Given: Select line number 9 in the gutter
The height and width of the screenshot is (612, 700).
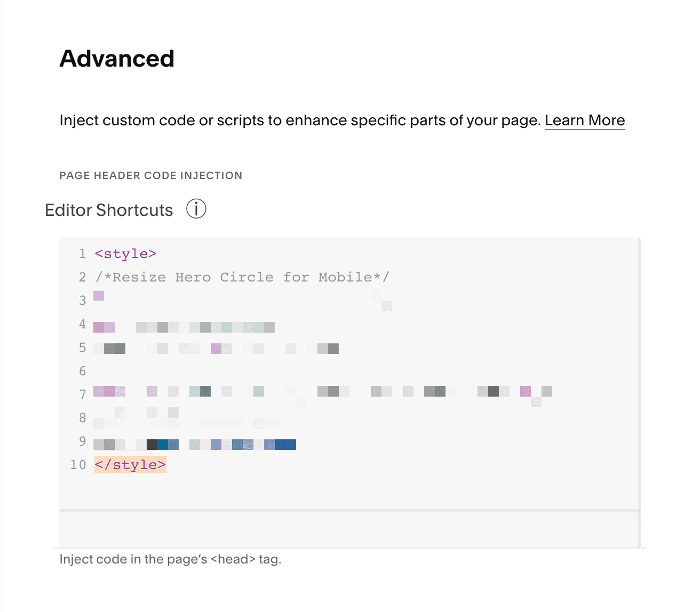Looking at the screenshot, I should point(82,441).
